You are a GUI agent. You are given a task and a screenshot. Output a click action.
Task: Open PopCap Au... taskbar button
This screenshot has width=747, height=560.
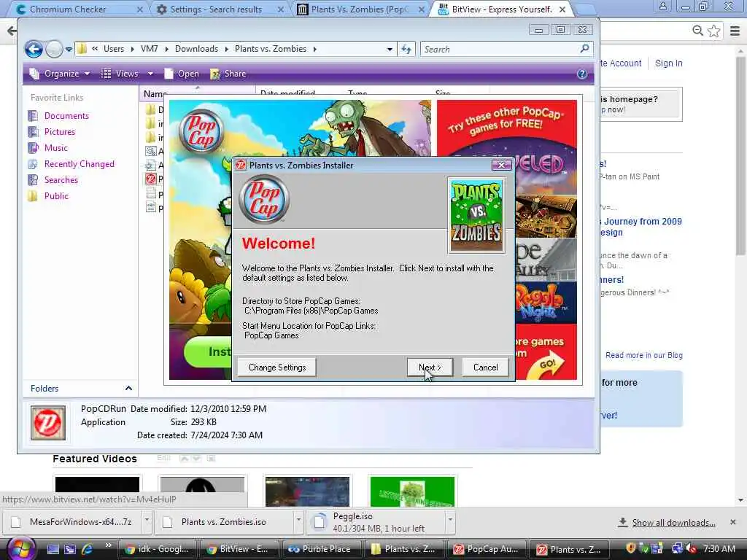pos(487,549)
